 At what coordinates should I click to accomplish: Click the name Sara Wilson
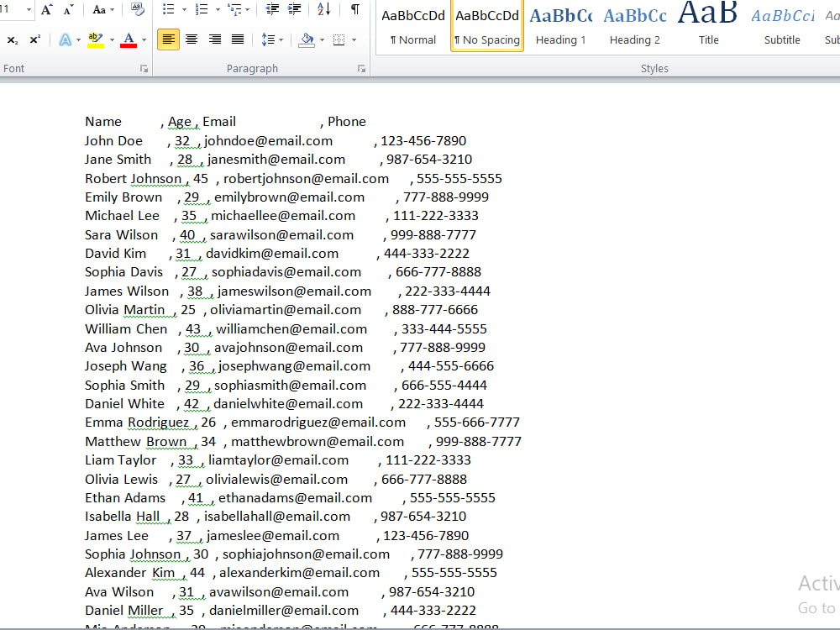(x=122, y=234)
